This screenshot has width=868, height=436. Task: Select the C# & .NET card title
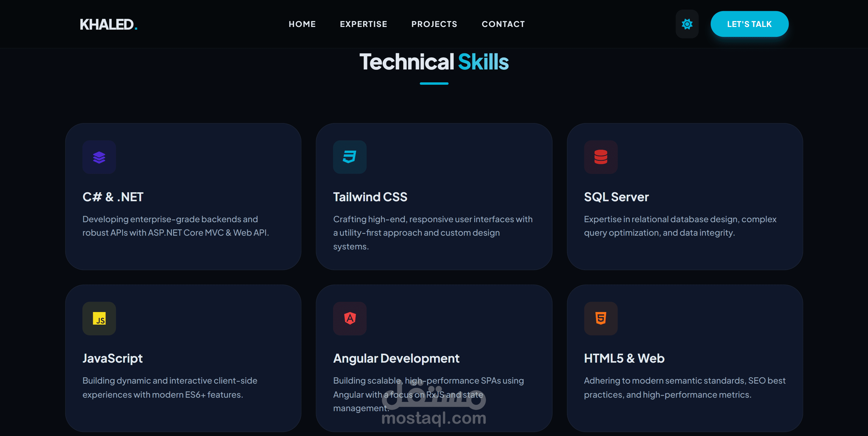point(113,197)
